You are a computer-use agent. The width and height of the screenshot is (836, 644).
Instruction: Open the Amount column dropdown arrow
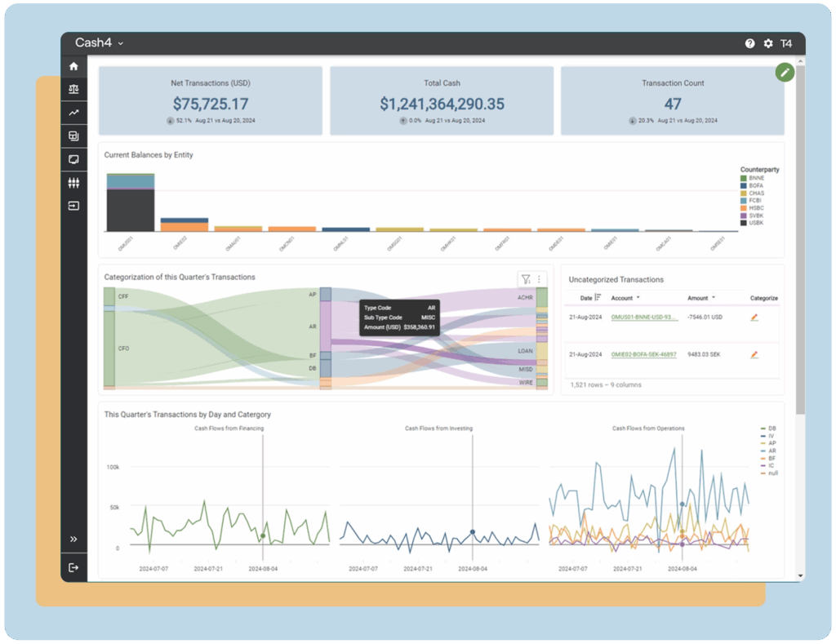tap(714, 297)
